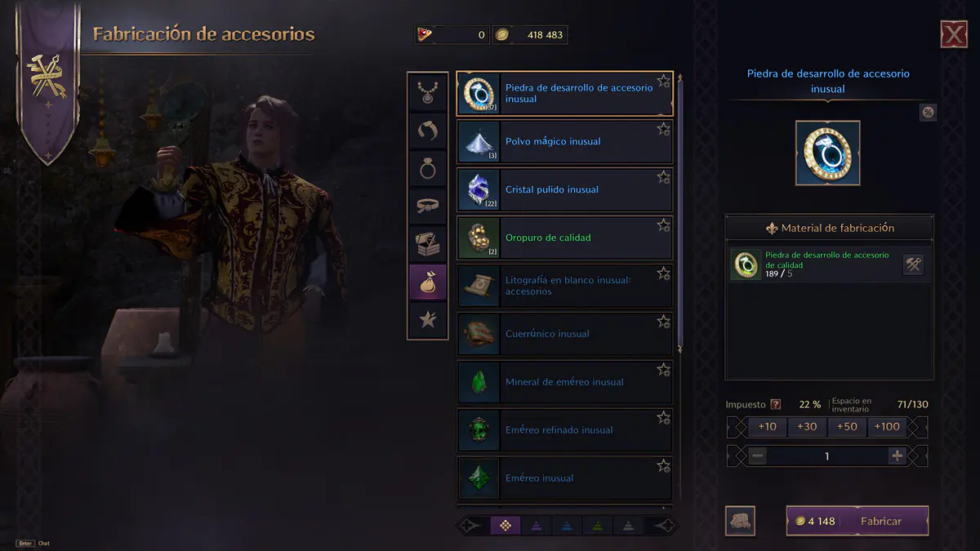Select the bracelet category icon
The image size is (980, 551).
428,130
